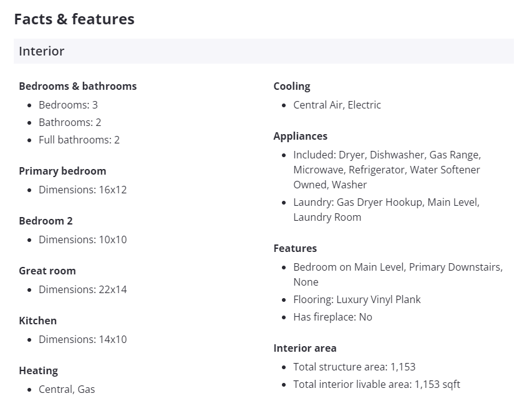Click the Bedrooms & bathrooms subheading
The image size is (532, 406).
[77, 86]
